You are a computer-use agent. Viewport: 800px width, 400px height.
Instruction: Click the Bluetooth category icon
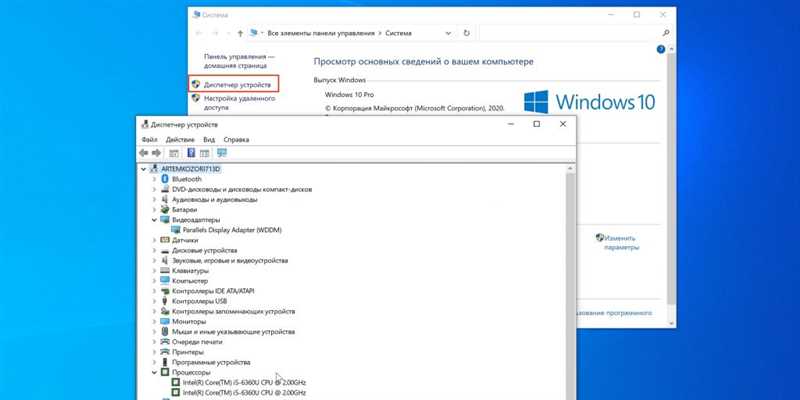pos(165,179)
